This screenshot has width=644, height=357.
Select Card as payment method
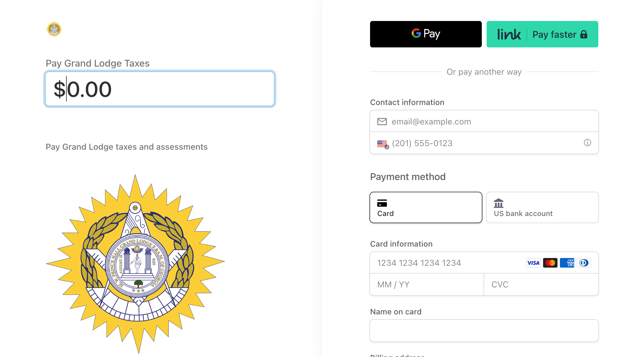(426, 207)
